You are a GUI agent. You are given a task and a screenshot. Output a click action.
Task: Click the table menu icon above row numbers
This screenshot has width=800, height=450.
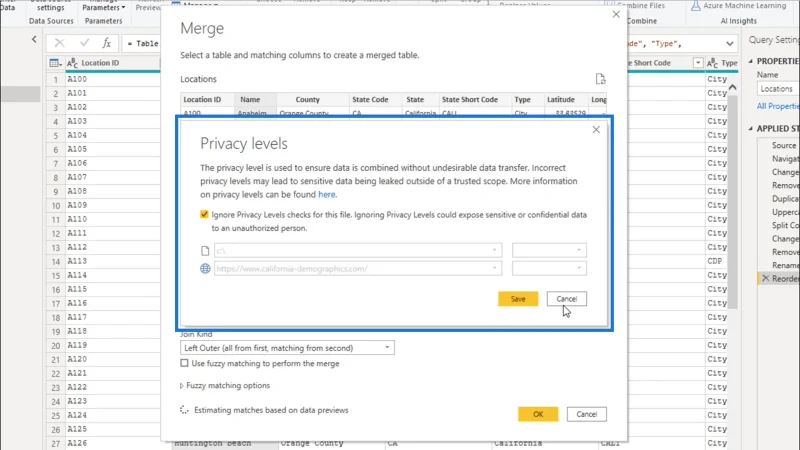pyautogui.click(x=55, y=63)
